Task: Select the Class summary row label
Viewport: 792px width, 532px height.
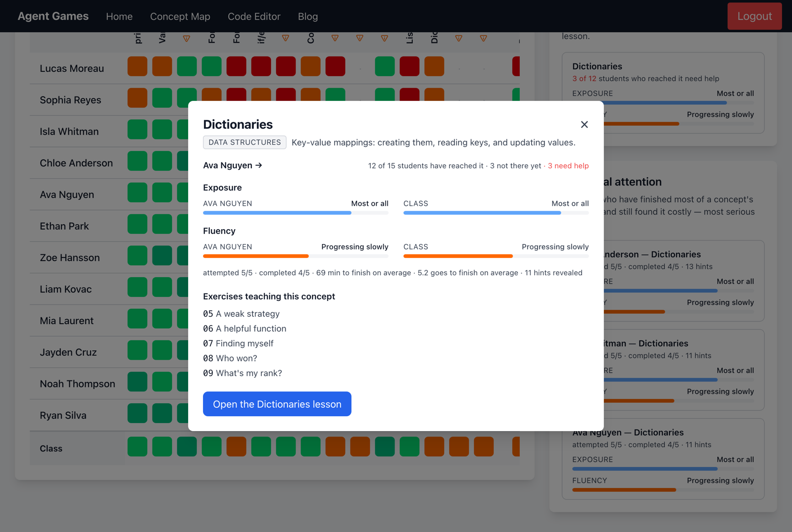Action: click(x=51, y=448)
